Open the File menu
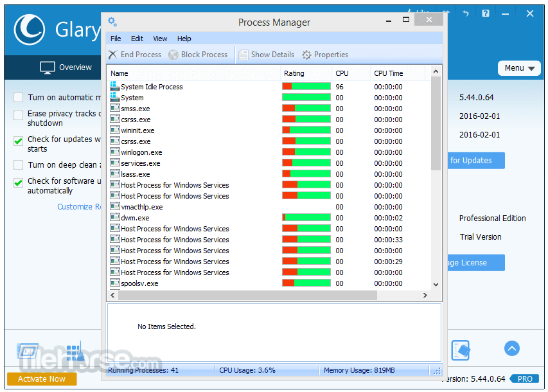548x392 pixels. (x=116, y=39)
